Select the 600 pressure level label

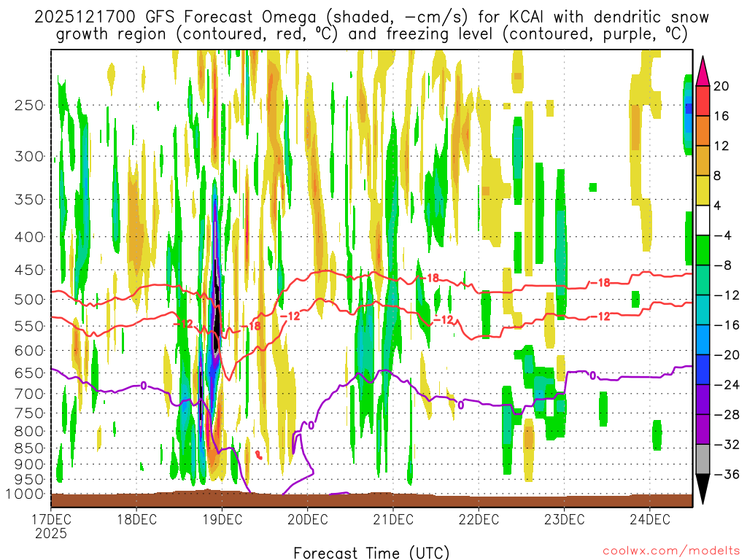click(29, 351)
